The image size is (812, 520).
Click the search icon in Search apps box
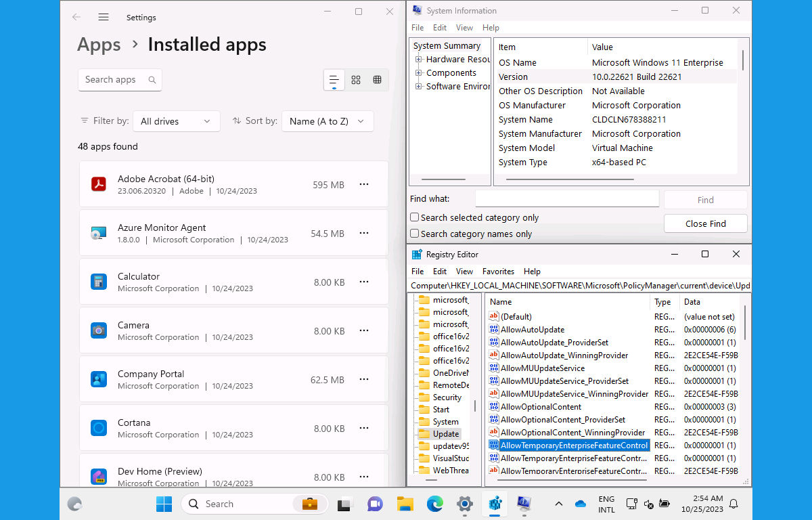click(154, 79)
